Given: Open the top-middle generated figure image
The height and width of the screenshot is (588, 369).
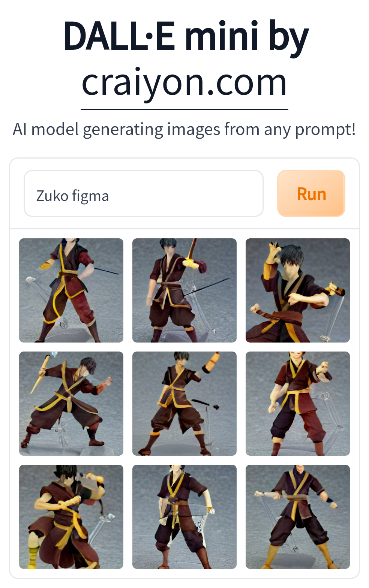Looking at the screenshot, I should (184, 290).
